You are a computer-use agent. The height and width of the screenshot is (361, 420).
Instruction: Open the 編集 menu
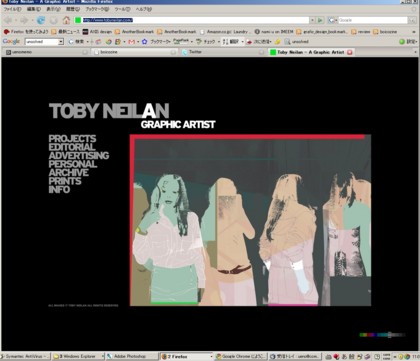point(34,9)
